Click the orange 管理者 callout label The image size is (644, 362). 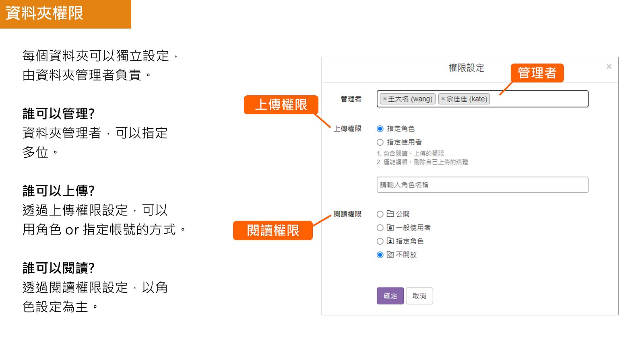point(537,73)
